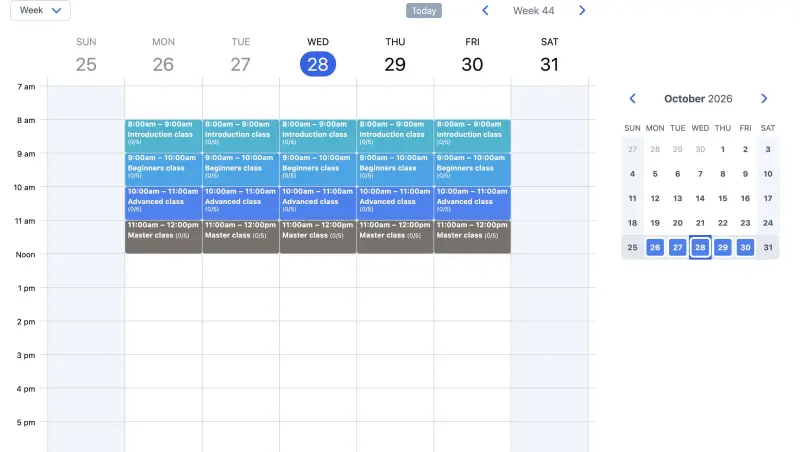Pick greyed September 30 in mini calendar
This screenshot has height=452, width=800.
coord(700,149)
